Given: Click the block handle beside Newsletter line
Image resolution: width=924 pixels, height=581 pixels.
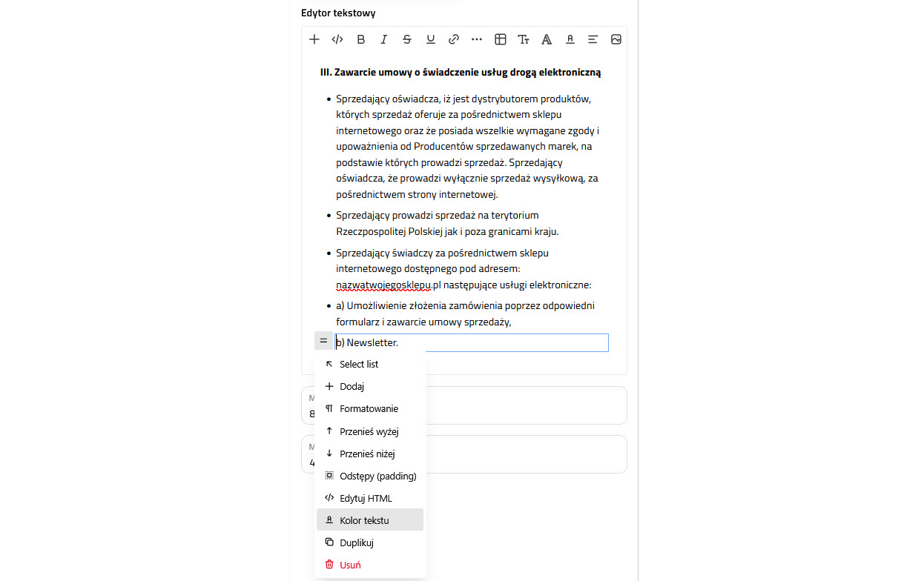Looking at the screenshot, I should coord(323,341).
